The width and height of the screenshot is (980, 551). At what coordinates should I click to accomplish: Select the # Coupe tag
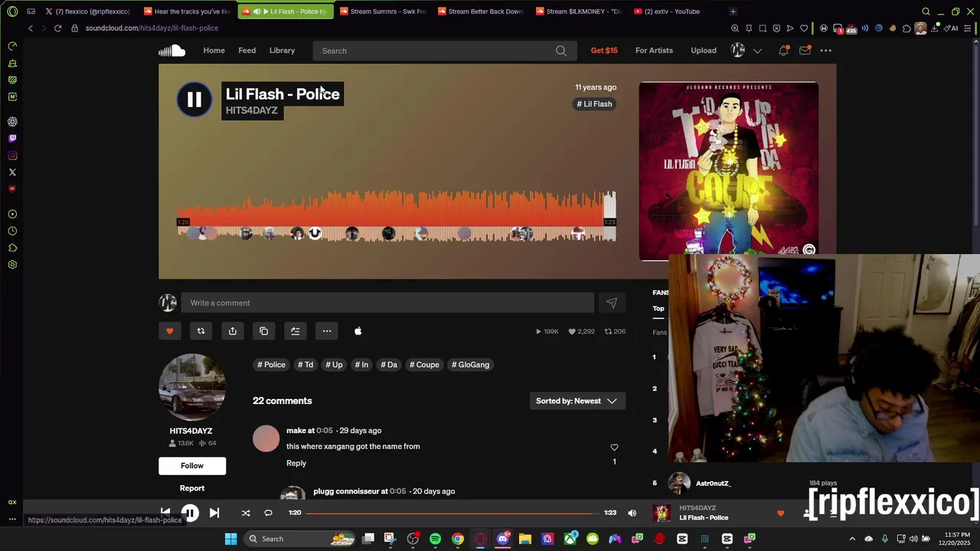424,365
